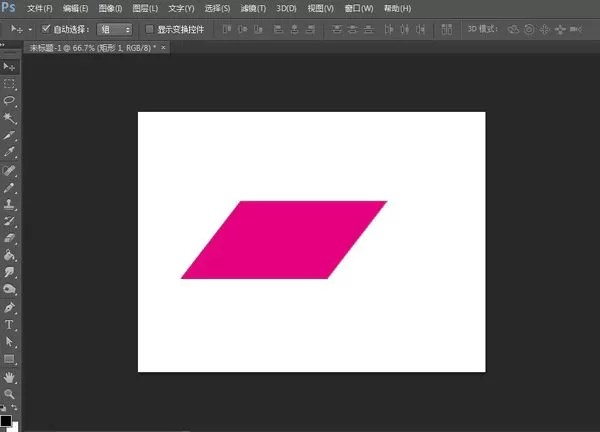Open the 选择(S) menu
Viewport: 600px width, 432px height.
pyautogui.click(x=217, y=8)
